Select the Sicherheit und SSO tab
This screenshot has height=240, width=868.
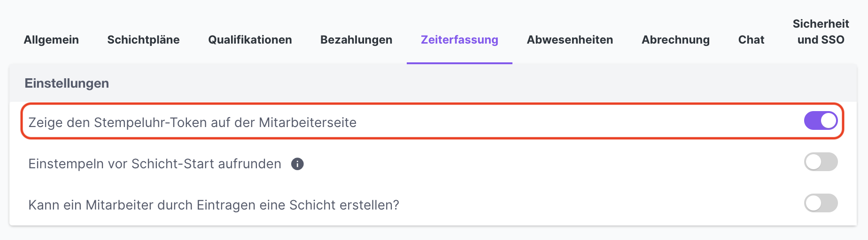[x=821, y=32]
